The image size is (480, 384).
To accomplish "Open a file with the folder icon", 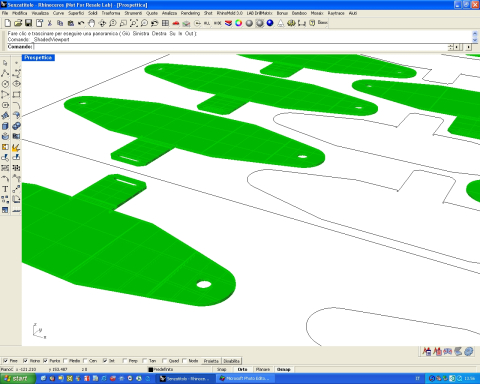I will click(18, 23).
